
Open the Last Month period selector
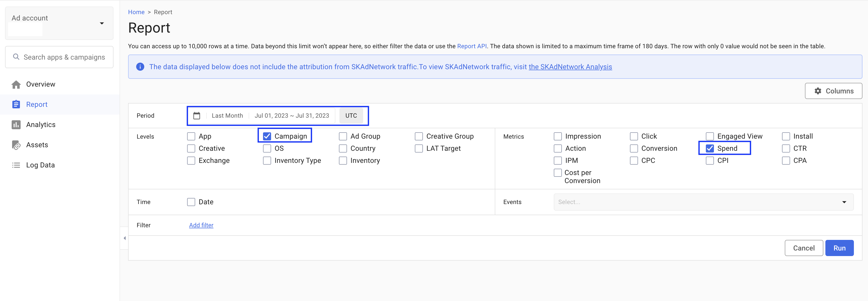[x=227, y=115]
